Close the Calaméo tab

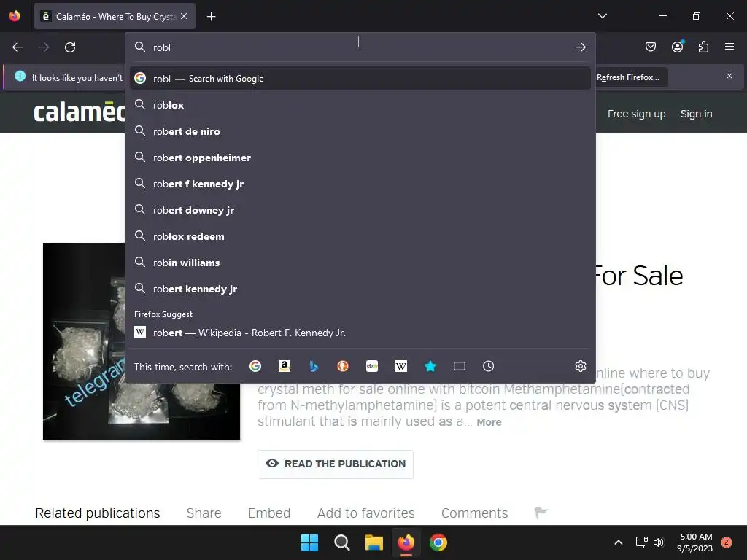coord(184,16)
